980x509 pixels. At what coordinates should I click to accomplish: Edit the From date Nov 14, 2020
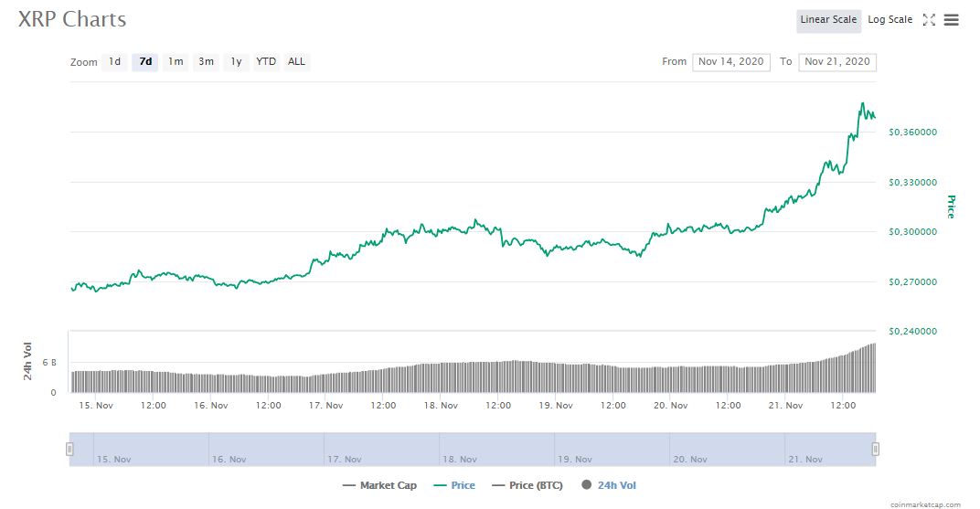pos(730,62)
